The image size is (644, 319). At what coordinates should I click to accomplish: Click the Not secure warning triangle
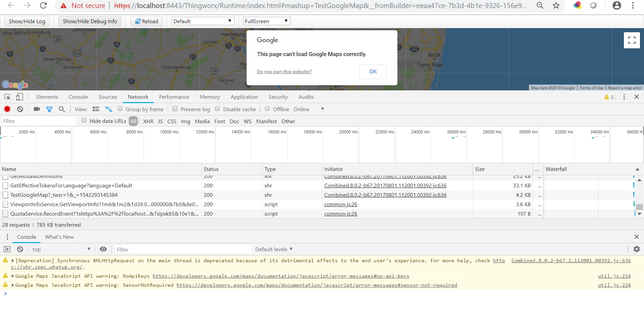tap(63, 6)
